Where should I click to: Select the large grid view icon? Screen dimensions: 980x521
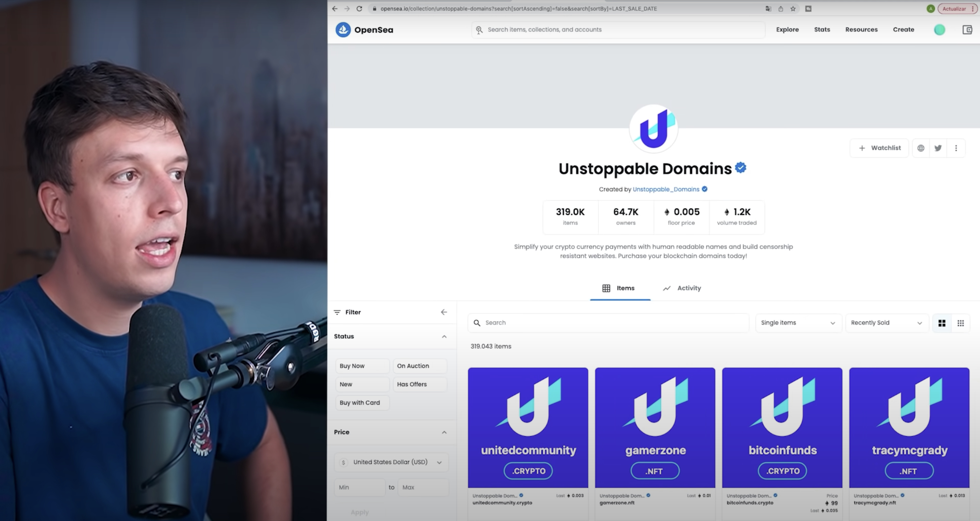[x=942, y=323]
